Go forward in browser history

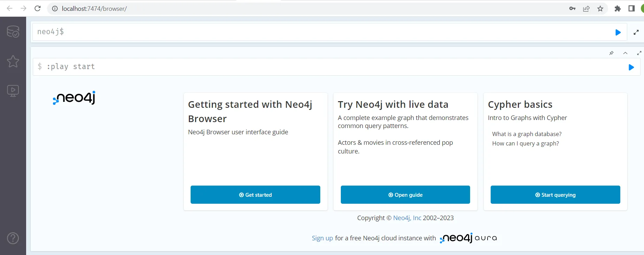[23, 8]
